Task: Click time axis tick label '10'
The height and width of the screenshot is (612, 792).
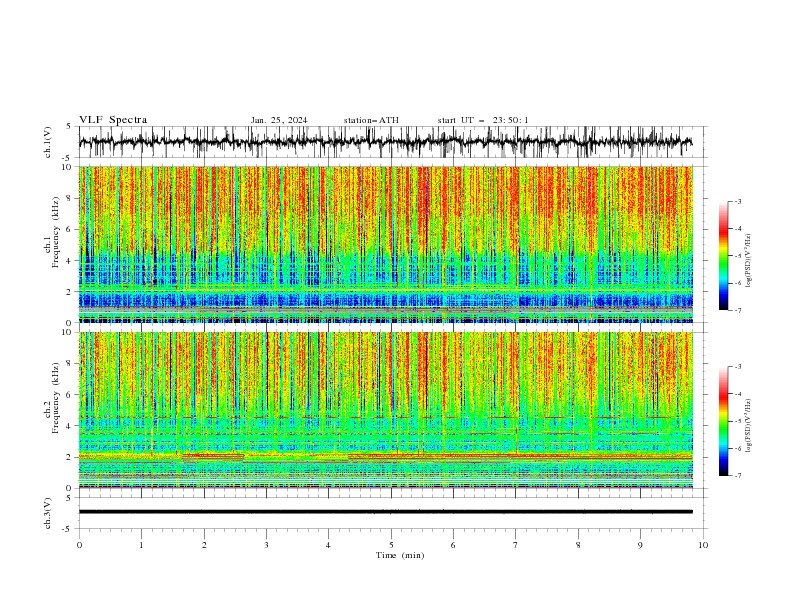Action: click(703, 545)
